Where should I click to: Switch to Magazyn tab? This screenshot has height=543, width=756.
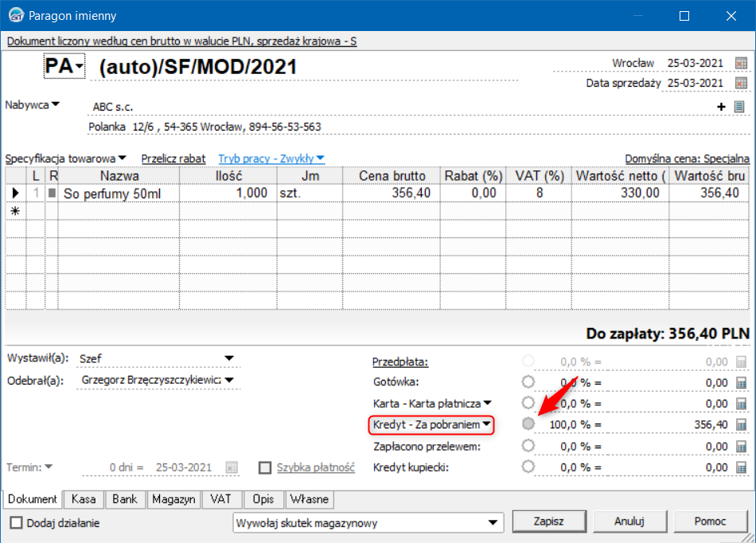[x=173, y=499]
